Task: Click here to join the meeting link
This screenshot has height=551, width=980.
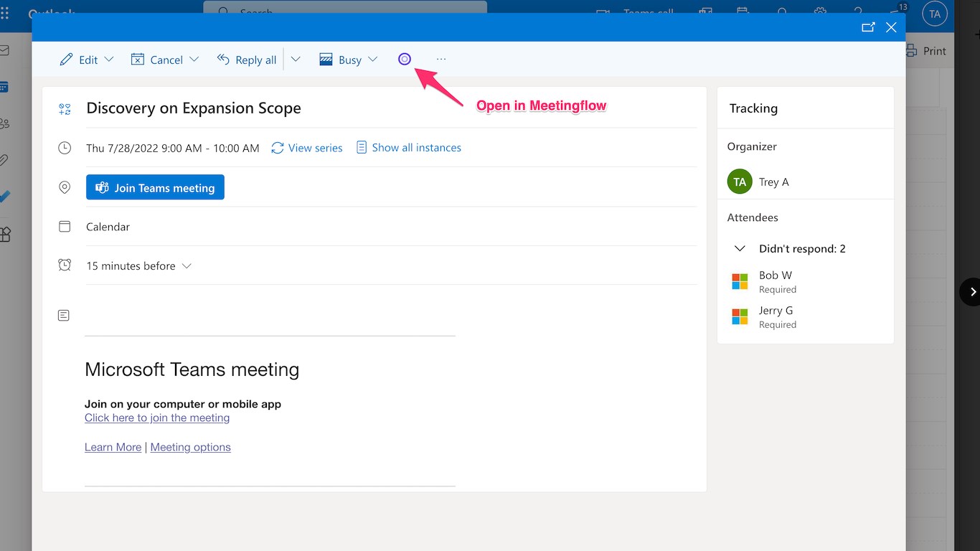Action: point(157,418)
